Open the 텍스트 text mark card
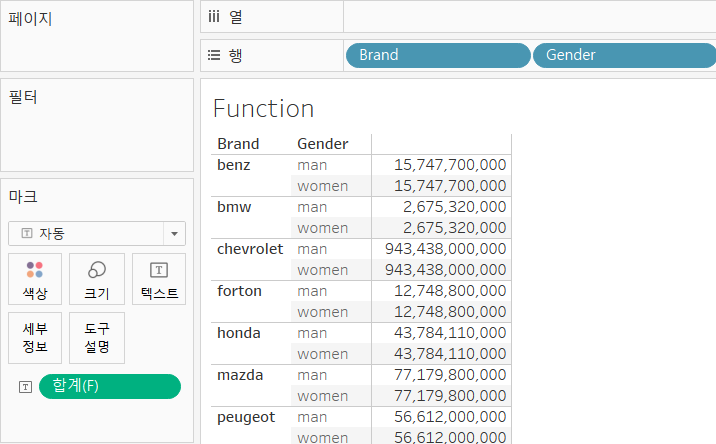 click(159, 279)
